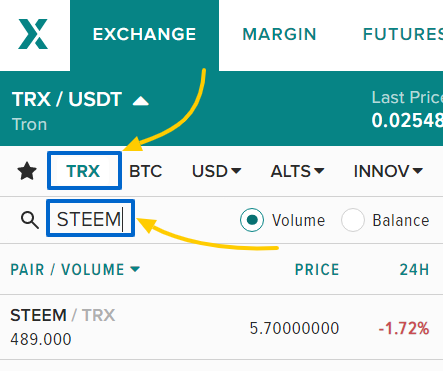The width and height of the screenshot is (443, 371).
Task: Click the magnifying glass search icon
Action: pos(29,220)
